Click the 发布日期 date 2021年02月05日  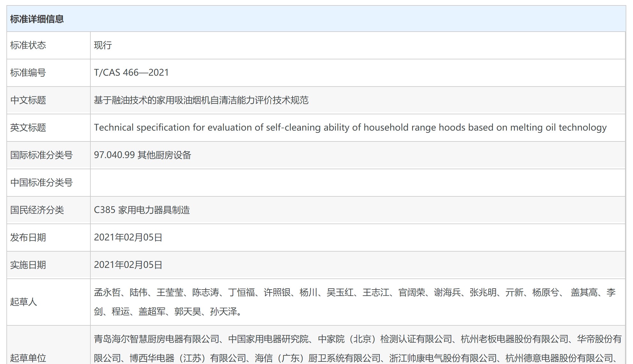point(128,238)
